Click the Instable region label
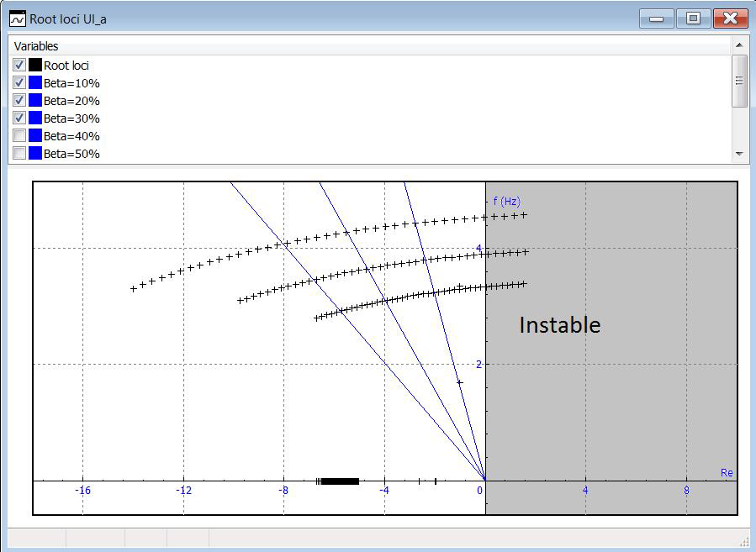 click(560, 324)
